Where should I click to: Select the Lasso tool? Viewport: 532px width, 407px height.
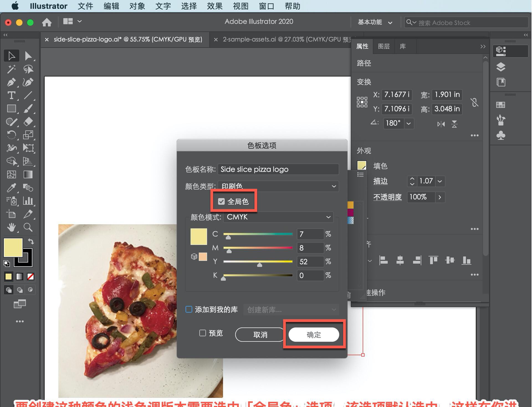tap(28, 69)
